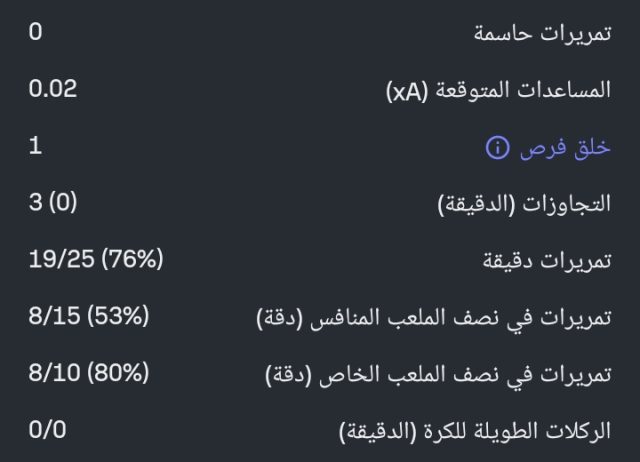Select تمريرات في نصف الملعب المنافس label
This screenshot has width=640, height=462.
pos(449,319)
